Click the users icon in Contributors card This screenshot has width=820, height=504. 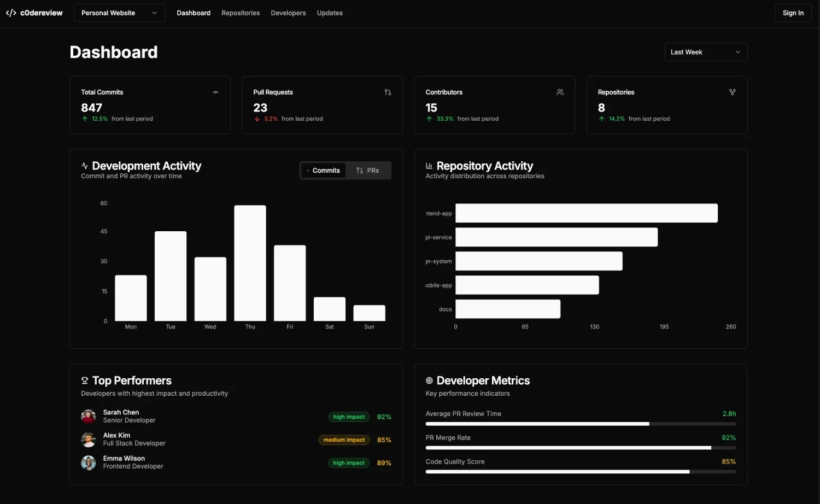[x=560, y=92]
